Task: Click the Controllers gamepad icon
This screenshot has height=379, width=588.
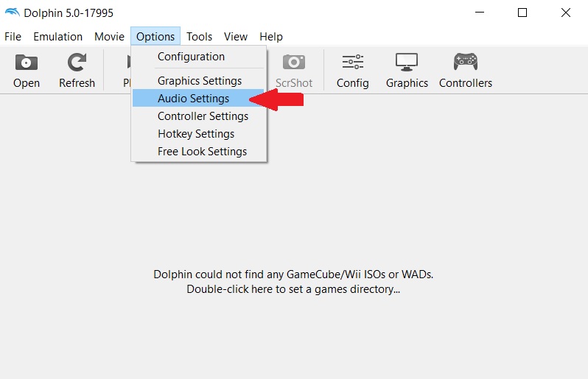Action: point(465,63)
